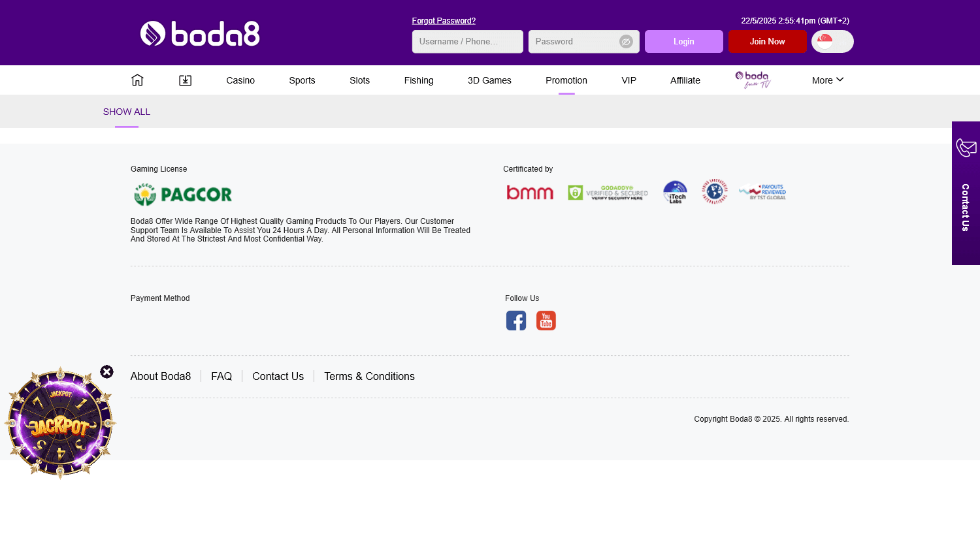Screen dimensions: 980x551
Task: Open the FAQ footer link
Action: [221, 376]
